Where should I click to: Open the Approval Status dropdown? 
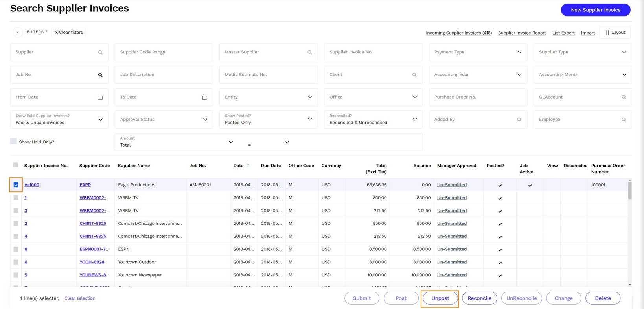click(164, 120)
